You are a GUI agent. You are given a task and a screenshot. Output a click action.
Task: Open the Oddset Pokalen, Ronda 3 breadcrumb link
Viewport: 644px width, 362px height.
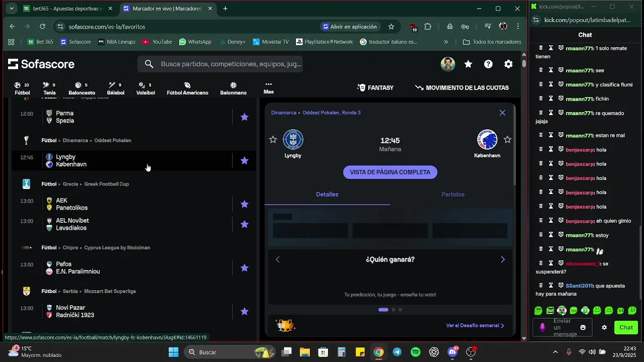tap(332, 113)
